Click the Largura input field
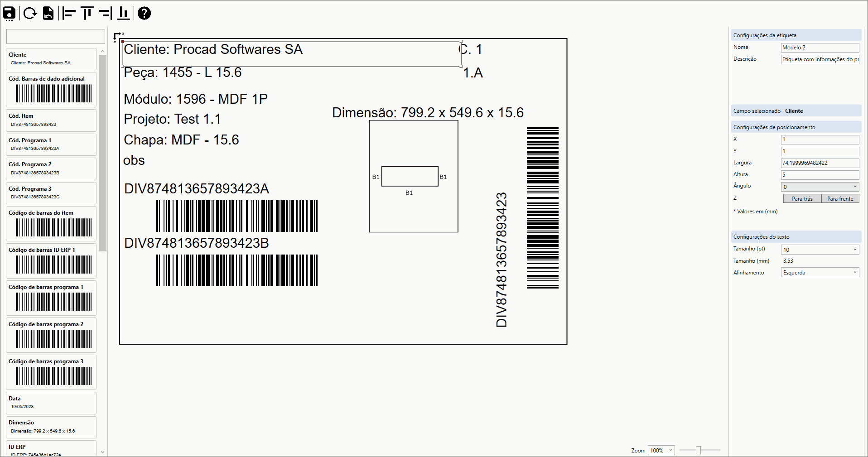868x457 pixels. pyautogui.click(x=820, y=163)
